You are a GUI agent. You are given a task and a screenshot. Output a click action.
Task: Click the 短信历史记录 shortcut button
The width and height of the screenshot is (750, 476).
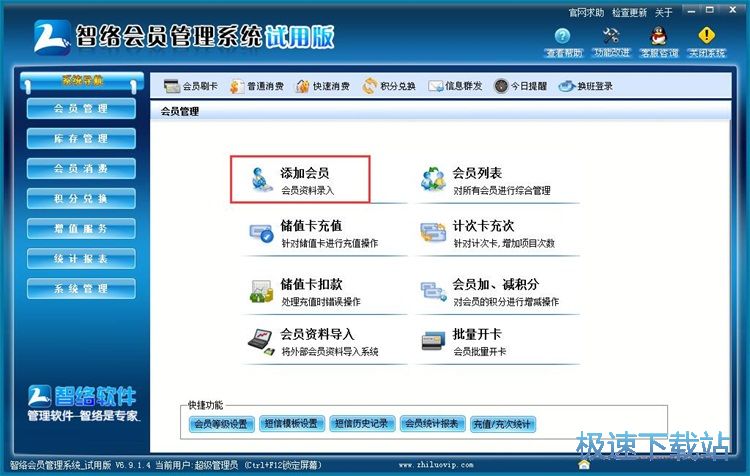coord(362,424)
